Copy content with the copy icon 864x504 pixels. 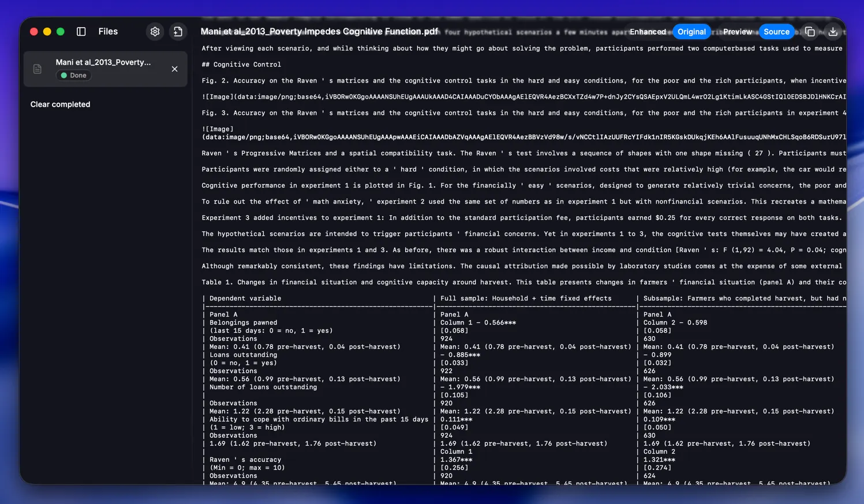point(810,32)
